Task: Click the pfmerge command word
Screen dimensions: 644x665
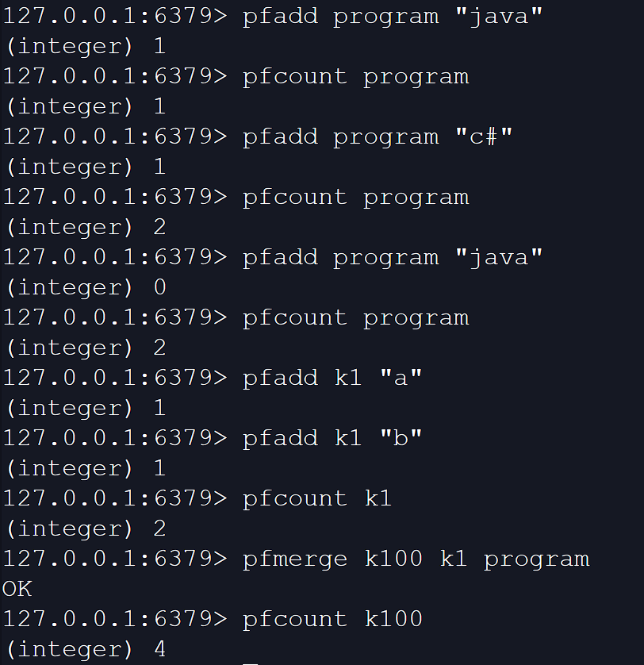Action: click(x=295, y=559)
